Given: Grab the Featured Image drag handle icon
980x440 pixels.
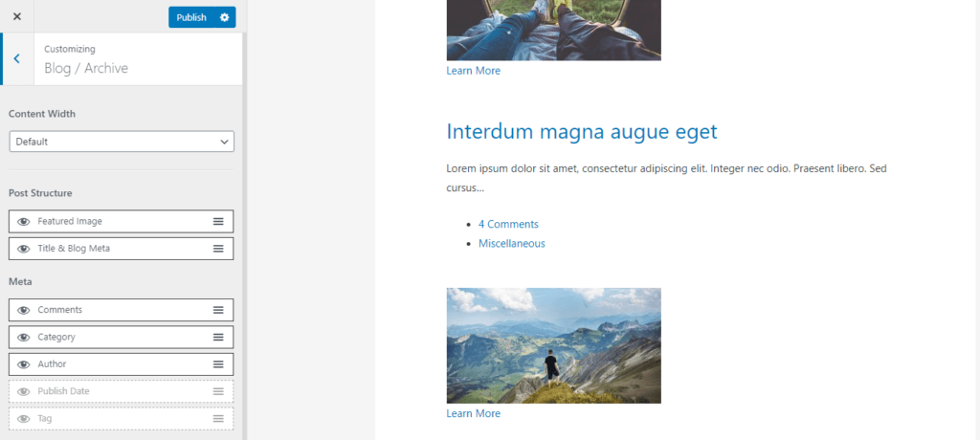Looking at the screenshot, I should tap(218, 221).
